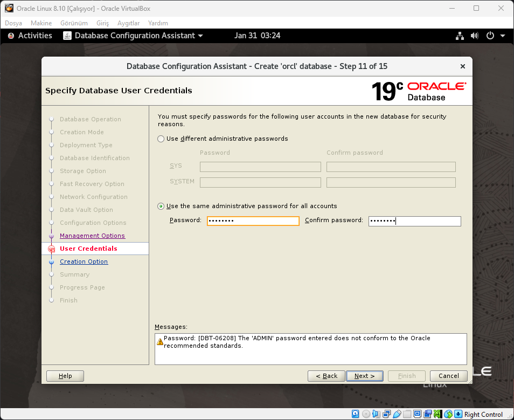Click the Oracle Linux logo beside Activities
This screenshot has height=420, width=514.
pyautogui.click(x=11, y=36)
